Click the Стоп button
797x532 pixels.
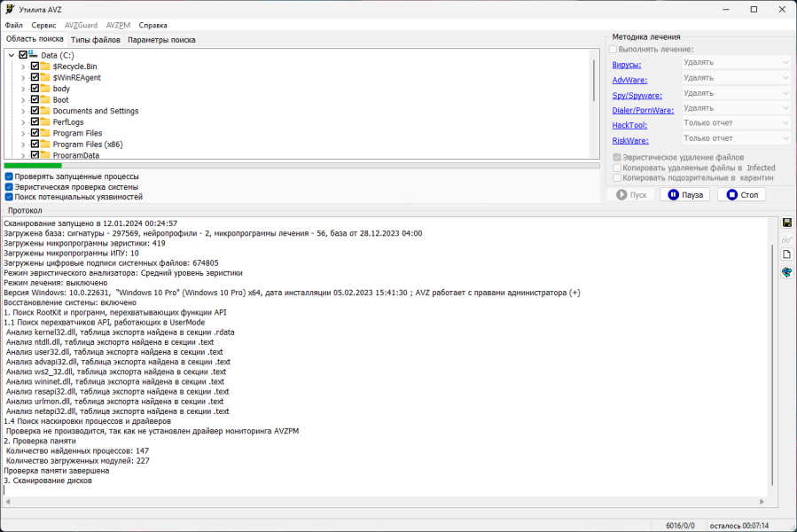point(742,195)
